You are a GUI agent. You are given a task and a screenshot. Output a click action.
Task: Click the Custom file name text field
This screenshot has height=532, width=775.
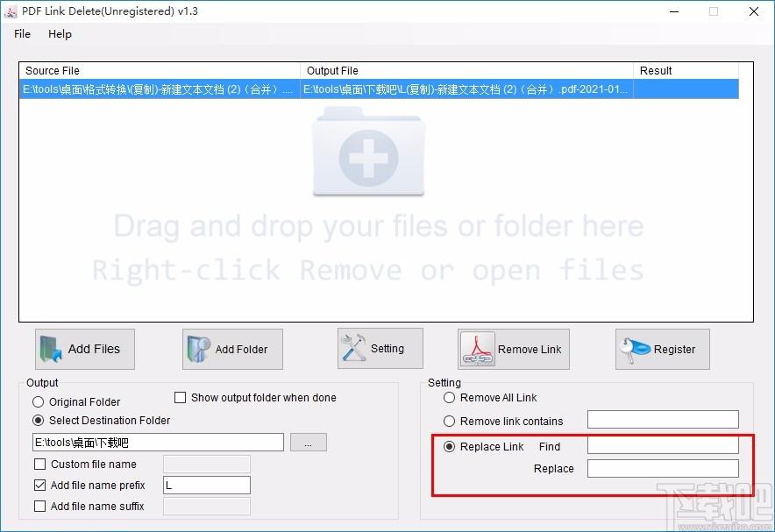pyautogui.click(x=207, y=465)
